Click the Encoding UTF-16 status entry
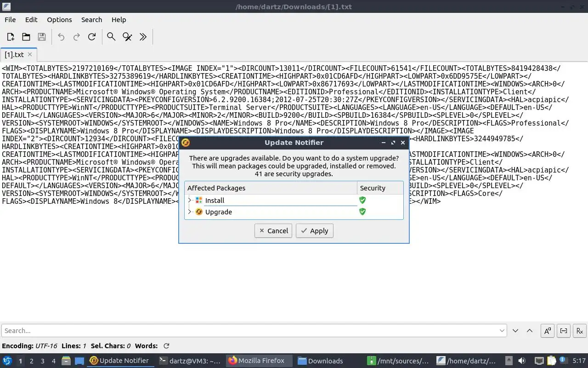Viewport: 588px width, 368px height. (x=29, y=346)
